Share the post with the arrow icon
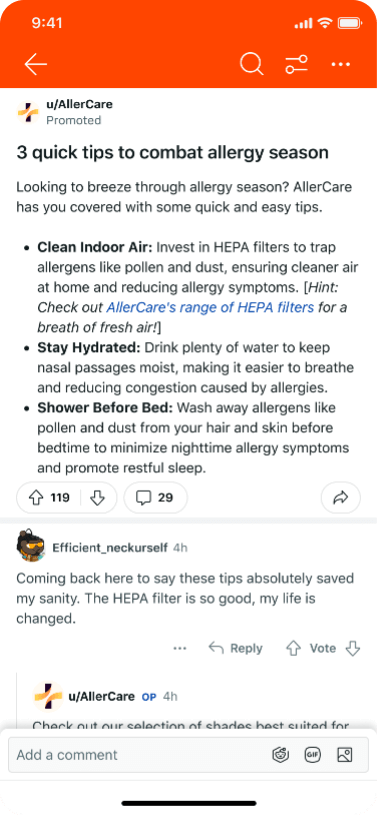The height and width of the screenshot is (818, 381). [341, 498]
